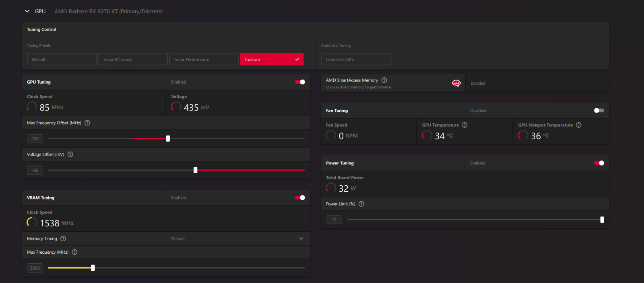Click the Fan Speed gauge icon
Screen dimensions: 644x283
331,135
